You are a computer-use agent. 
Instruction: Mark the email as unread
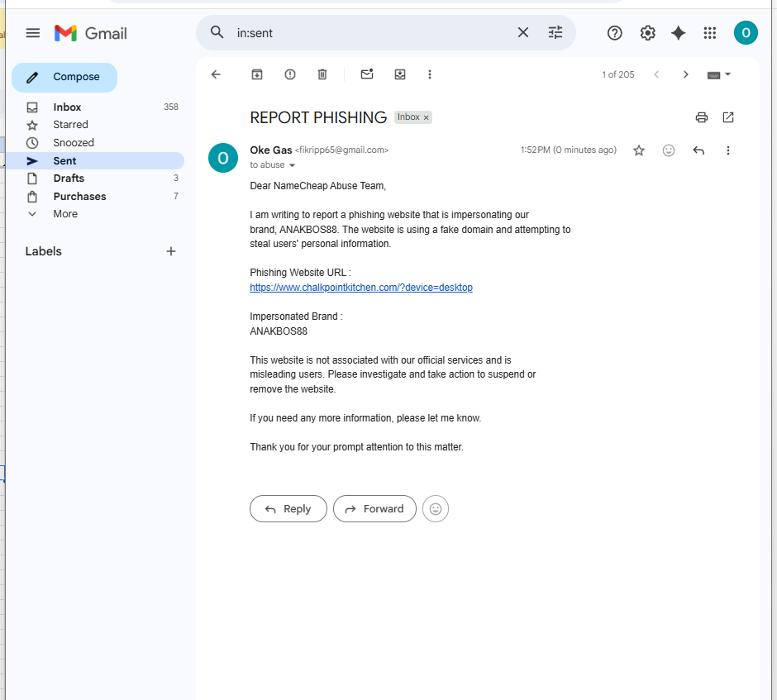point(367,74)
